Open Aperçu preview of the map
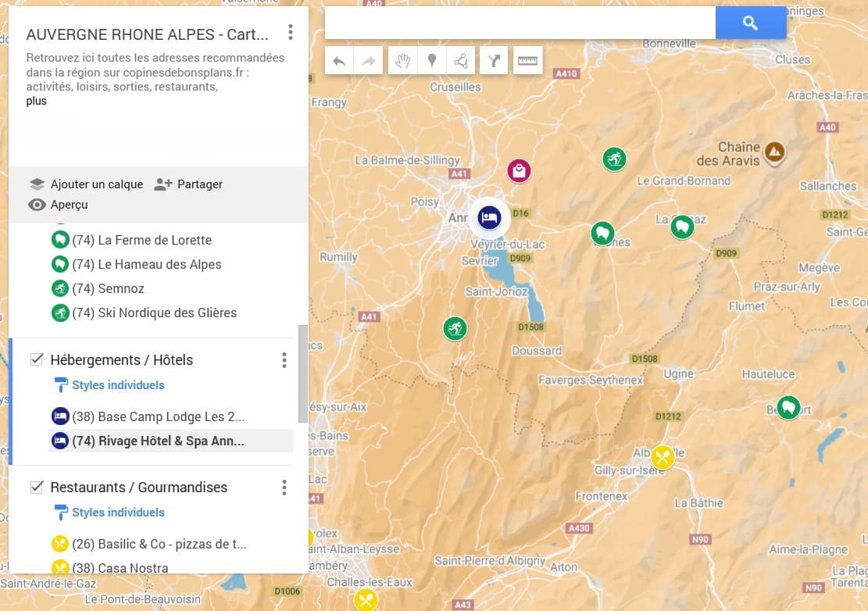Image resolution: width=868 pixels, height=611 pixels. click(x=58, y=205)
